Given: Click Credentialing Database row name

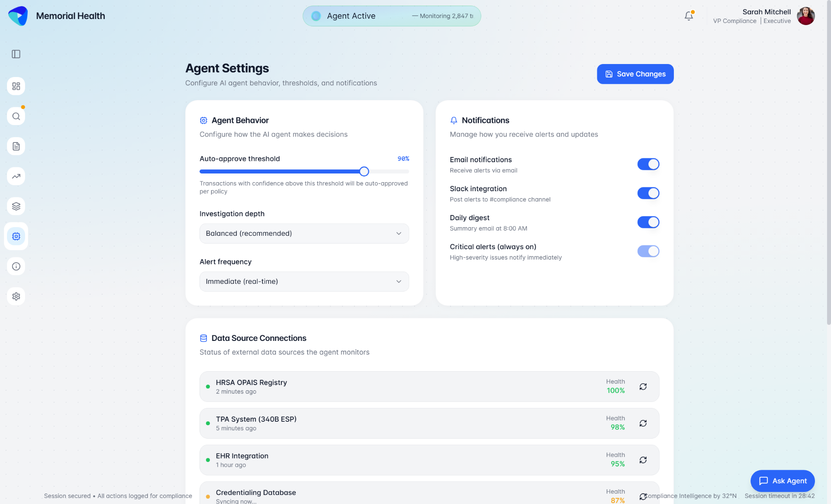Looking at the screenshot, I should pos(256,493).
